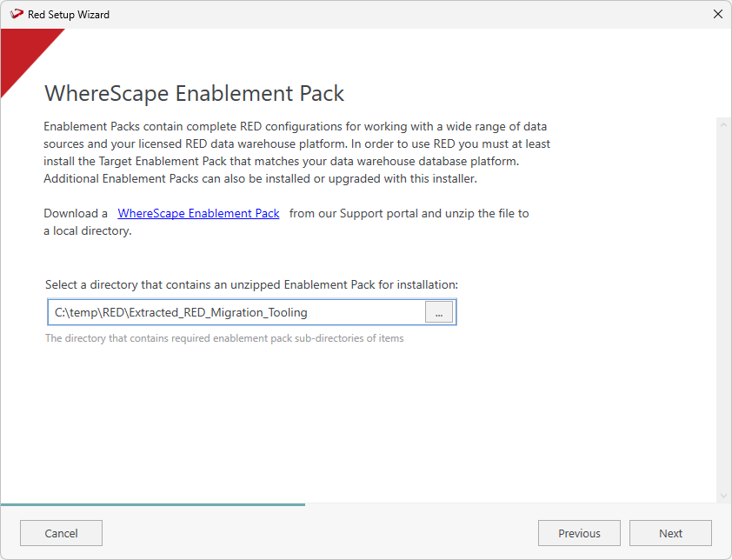Image resolution: width=732 pixels, height=560 pixels.
Task: Proceed with the Next button
Action: [670, 533]
